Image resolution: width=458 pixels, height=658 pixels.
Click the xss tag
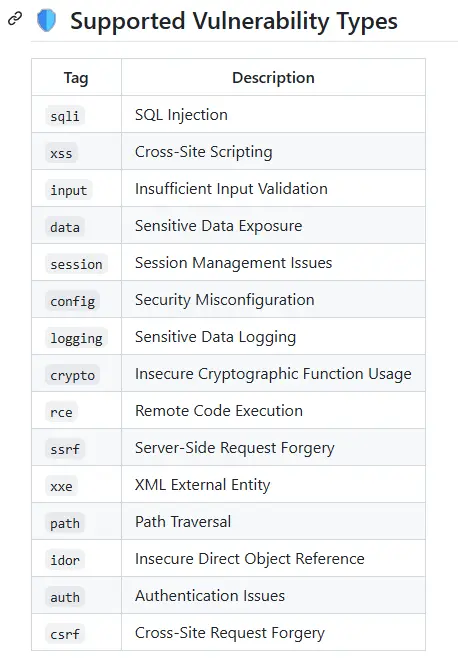point(61,153)
